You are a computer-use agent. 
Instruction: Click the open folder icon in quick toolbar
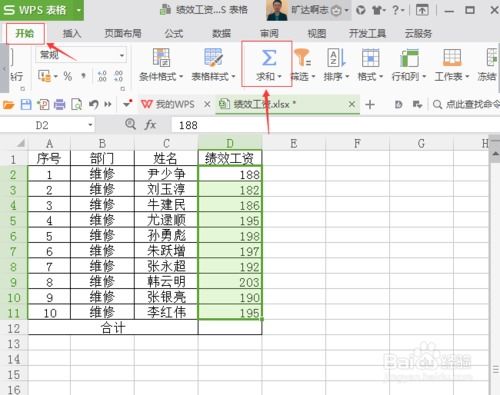(9, 105)
